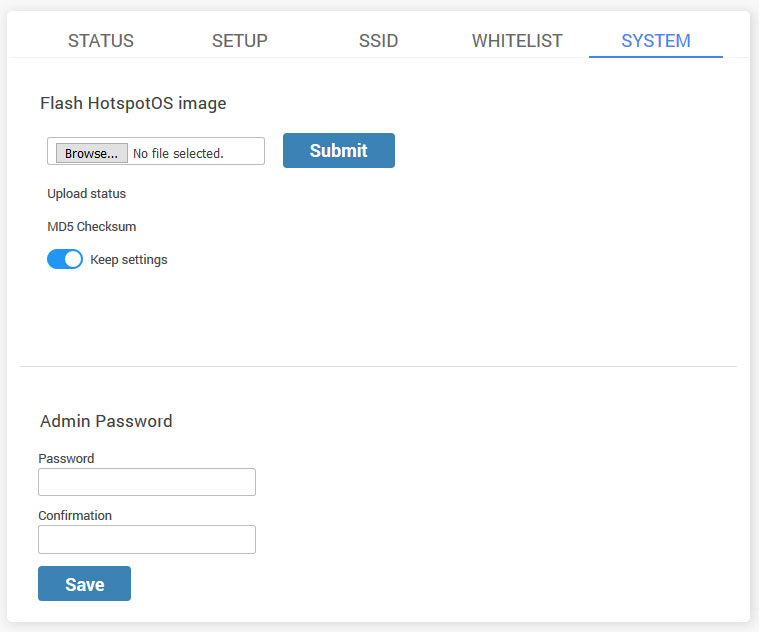Click the Keep settings label
759x632 pixels.
(x=129, y=260)
